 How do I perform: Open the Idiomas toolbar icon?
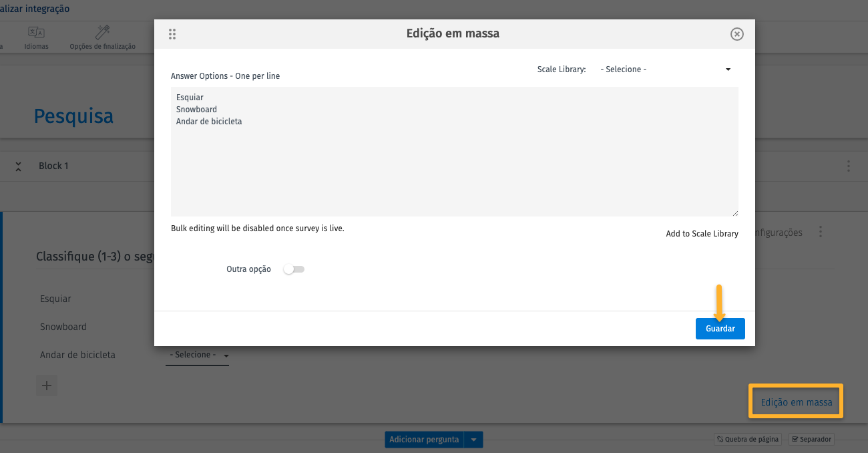tap(36, 38)
